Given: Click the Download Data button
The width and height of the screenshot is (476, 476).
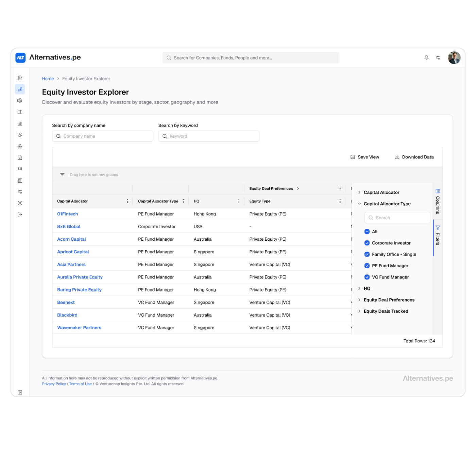Looking at the screenshot, I should [x=414, y=157].
